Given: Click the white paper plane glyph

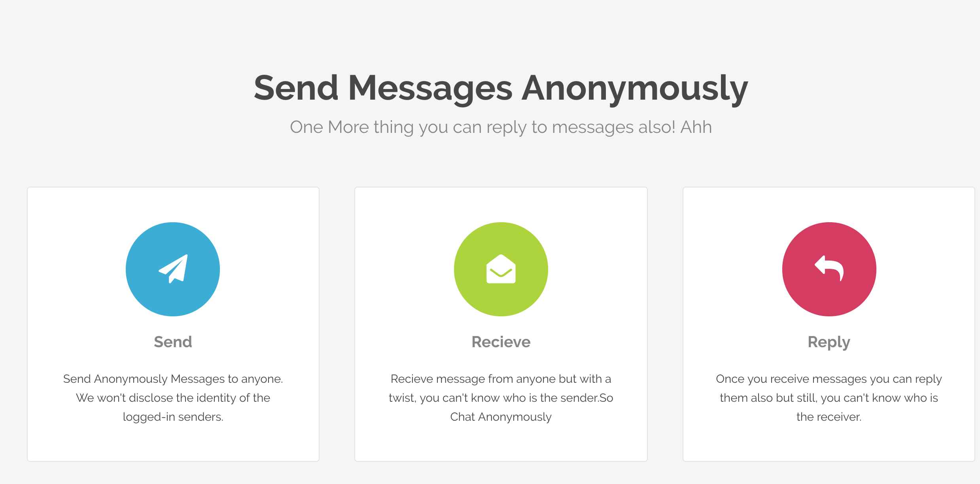Looking at the screenshot, I should coord(173,269).
